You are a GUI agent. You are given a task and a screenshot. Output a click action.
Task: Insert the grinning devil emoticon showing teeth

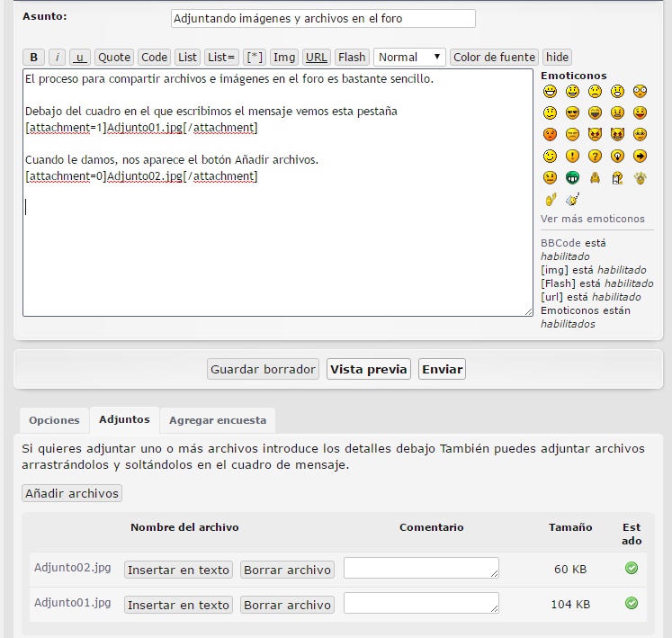pyautogui.click(x=617, y=134)
